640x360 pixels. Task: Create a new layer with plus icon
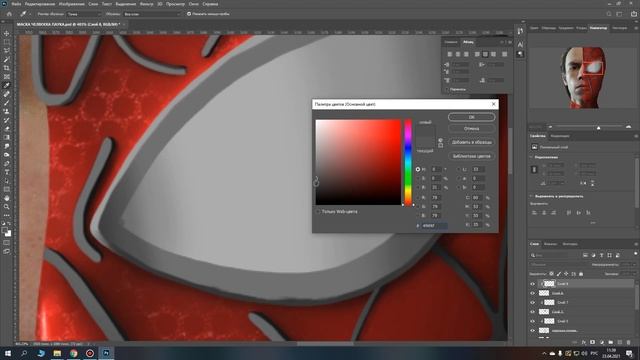click(620, 342)
